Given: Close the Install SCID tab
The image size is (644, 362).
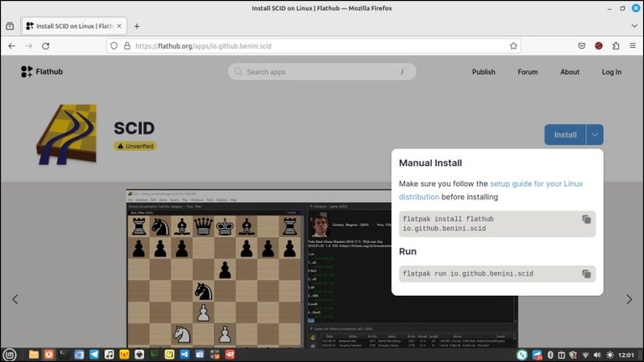Looking at the screenshot, I should 119,26.
